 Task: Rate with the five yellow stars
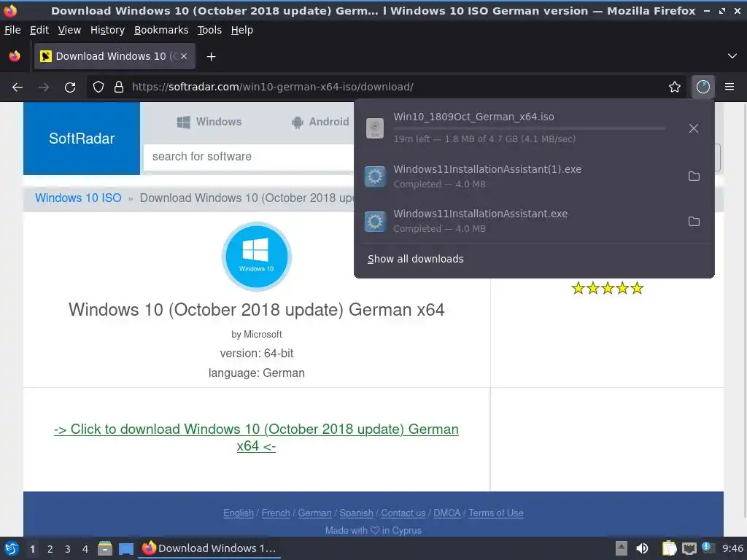pos(608,288)
